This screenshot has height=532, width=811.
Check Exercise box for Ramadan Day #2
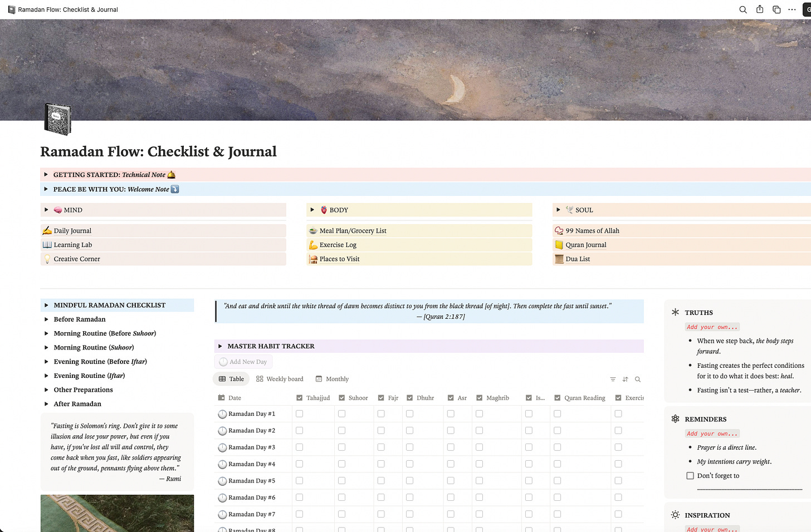click(x=618, y=430)
